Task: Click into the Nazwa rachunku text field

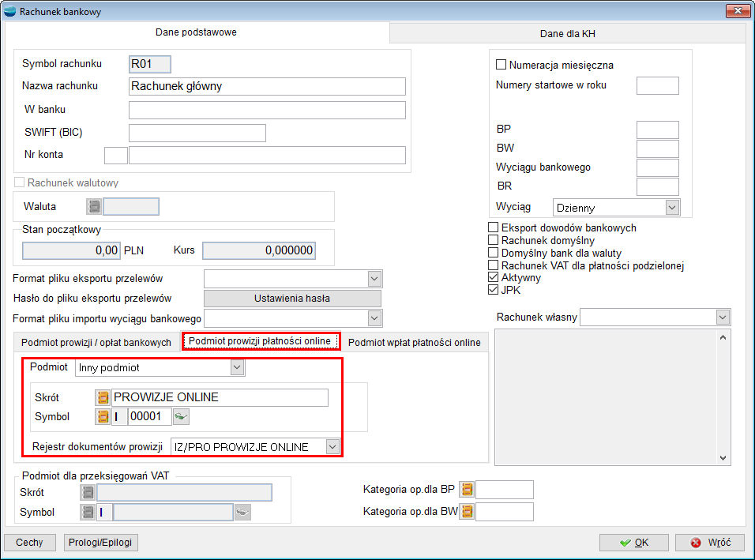Action: [x=266, y=86]
